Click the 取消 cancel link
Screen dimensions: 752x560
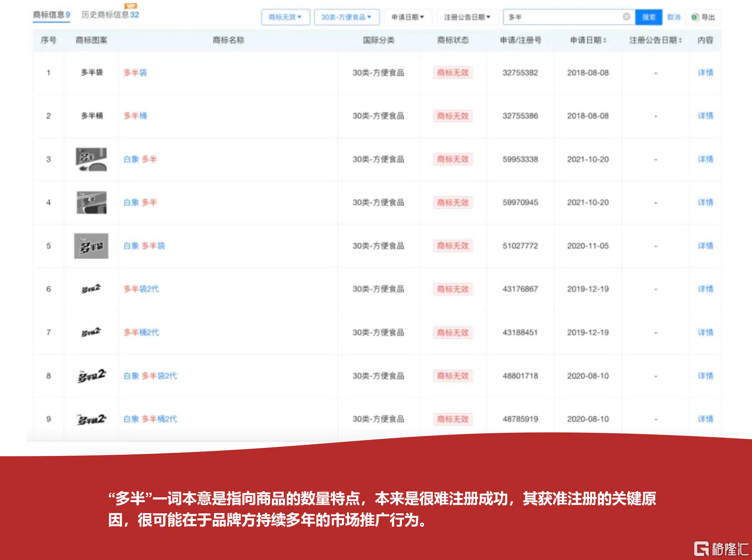pyautogui.click(x=674, y=17)
